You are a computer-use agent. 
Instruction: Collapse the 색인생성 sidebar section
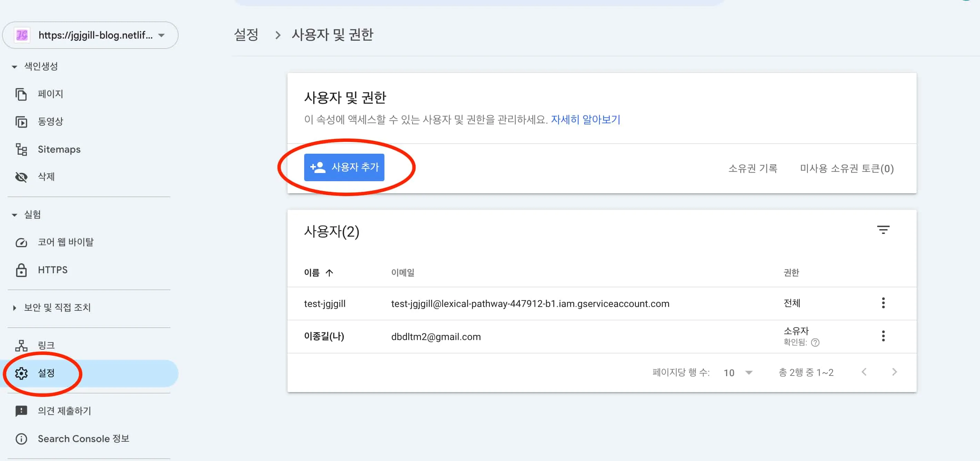pos(14,66)
